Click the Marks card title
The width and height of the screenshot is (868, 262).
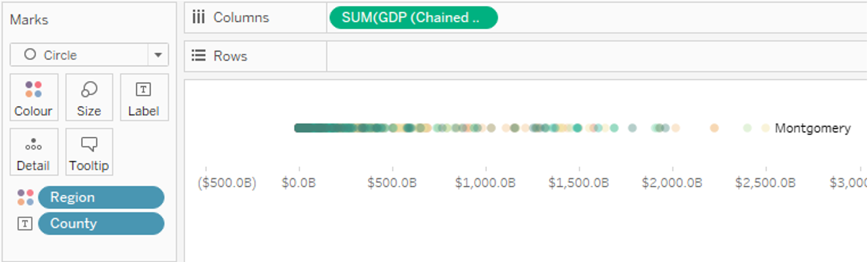[x=29, y=20]
